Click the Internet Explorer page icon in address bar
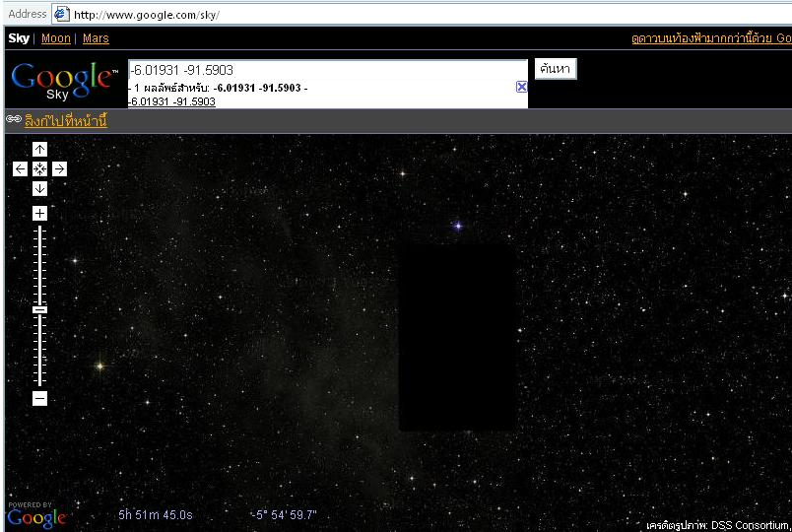The height and width of the screenshot is (532, 792). [x=61, y=14]
